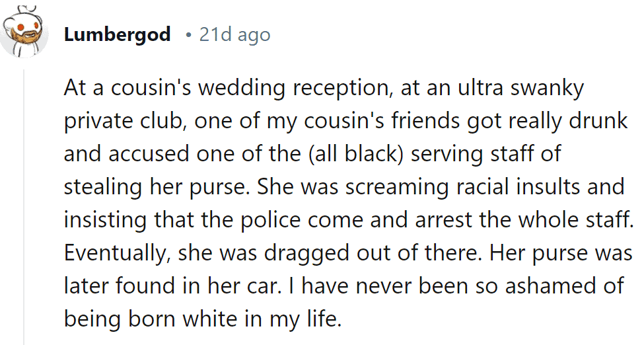The height and width of the screenshot is (345, 644).
Task: Collapse the thread using the vertical line
Action: click(x=24, y=207)
